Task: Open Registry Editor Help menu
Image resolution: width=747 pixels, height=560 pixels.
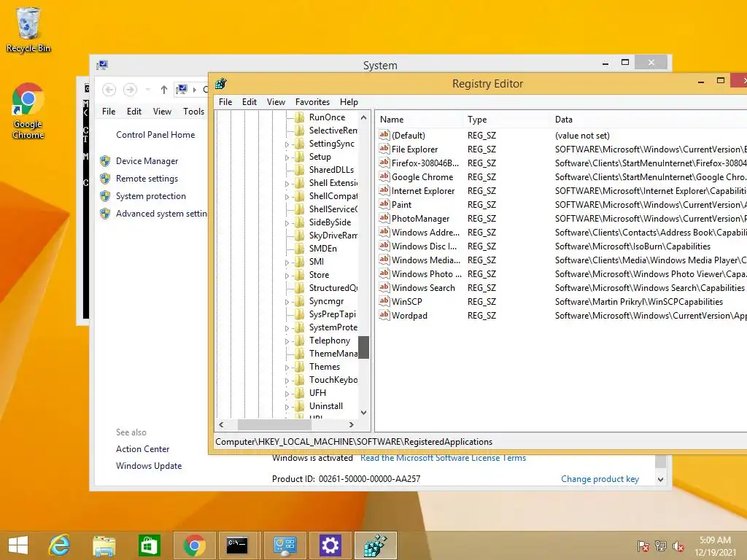Action: point(349,102)
